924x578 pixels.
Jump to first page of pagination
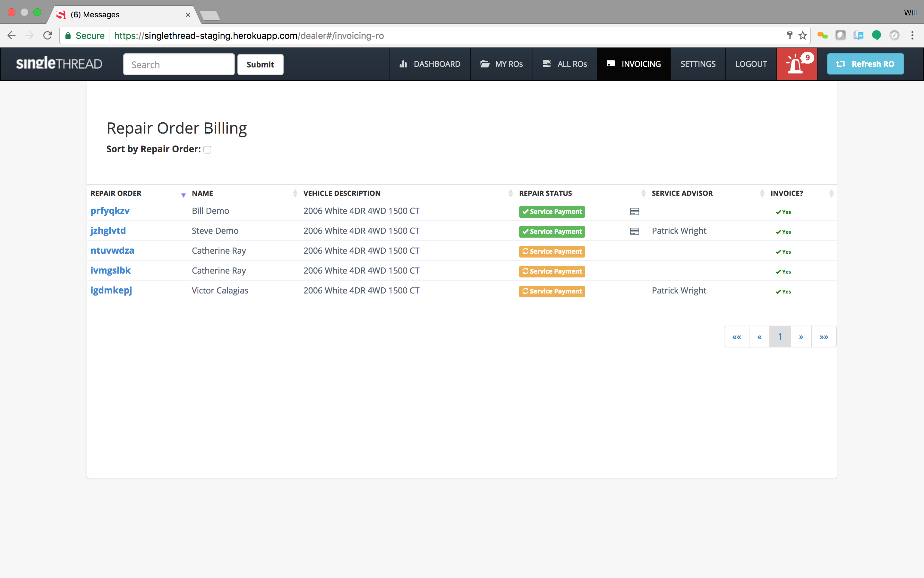pos(737,337)
